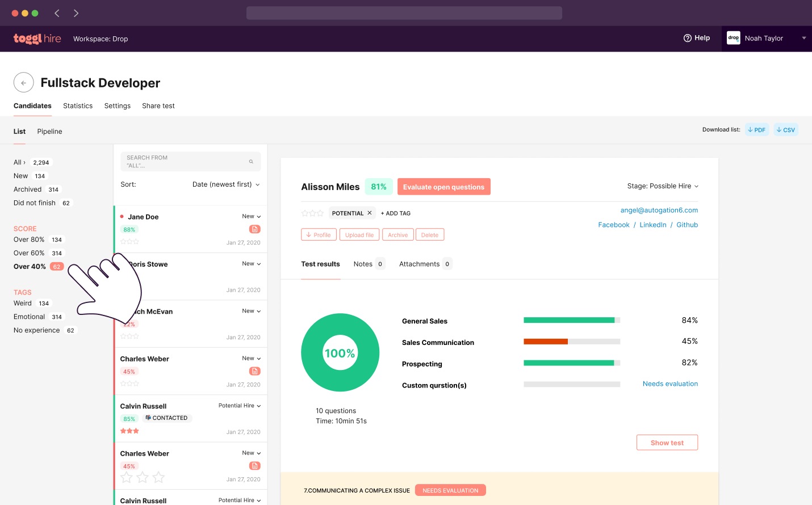The height and width of the screenshot is (505, 812).
Task: Click the General Sales progress bar
Action: click(572, 320)
